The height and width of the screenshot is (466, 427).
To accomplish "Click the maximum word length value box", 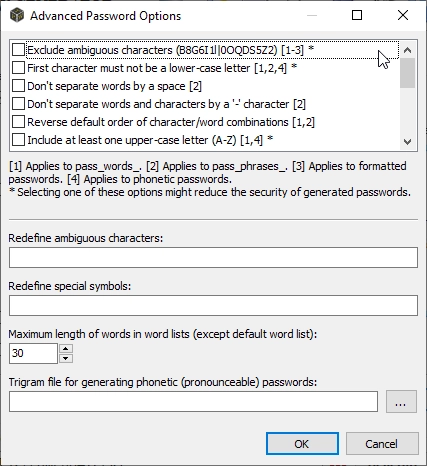I will [33, 353].
